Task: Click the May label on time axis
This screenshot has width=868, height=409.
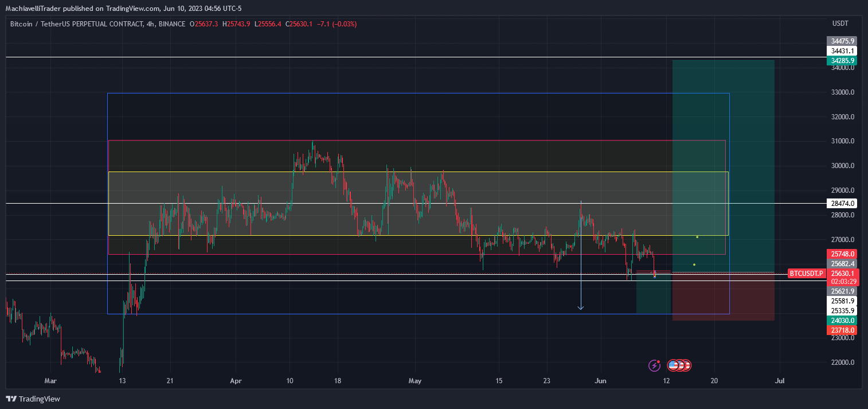Action: (x=415, y=380)
